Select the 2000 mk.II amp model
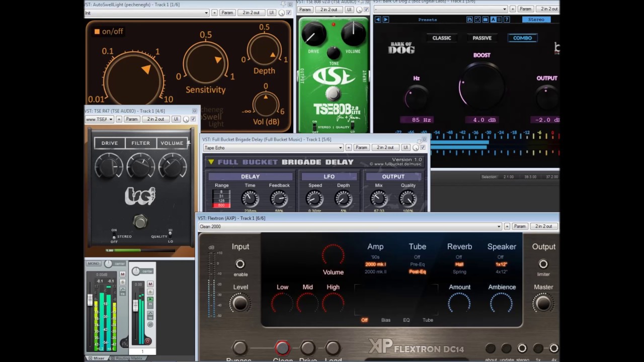The image size is (644, 362). coord(375,272)
